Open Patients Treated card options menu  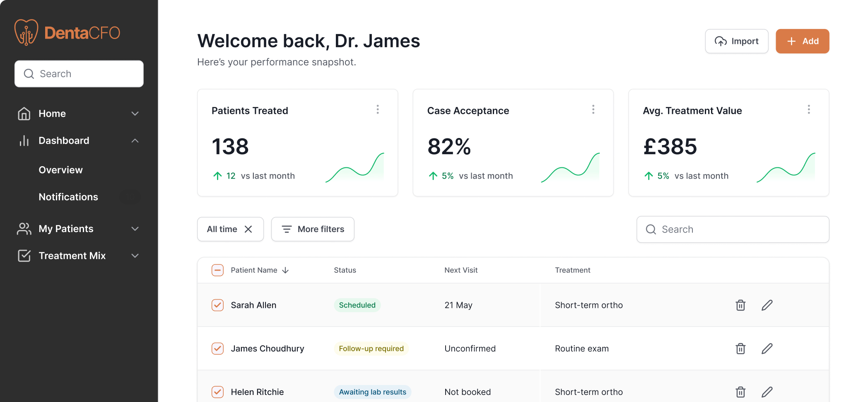pyautogui.click(x=378, y=109)
